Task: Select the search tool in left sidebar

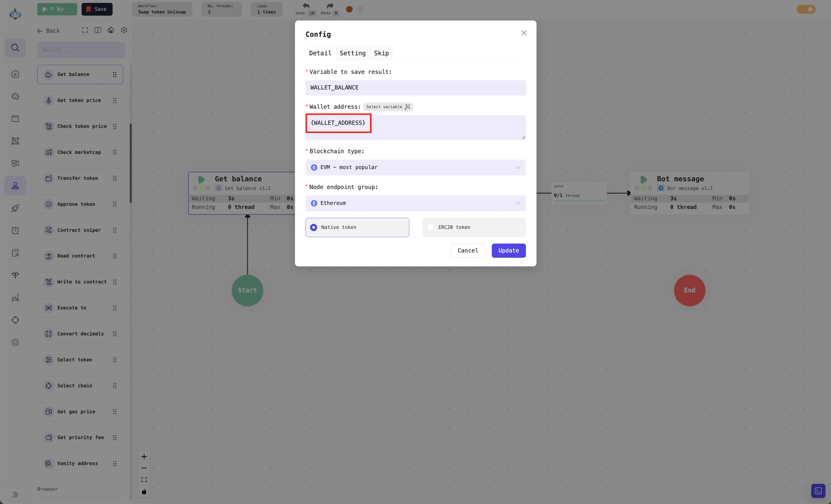Action: tap(15, 48)
